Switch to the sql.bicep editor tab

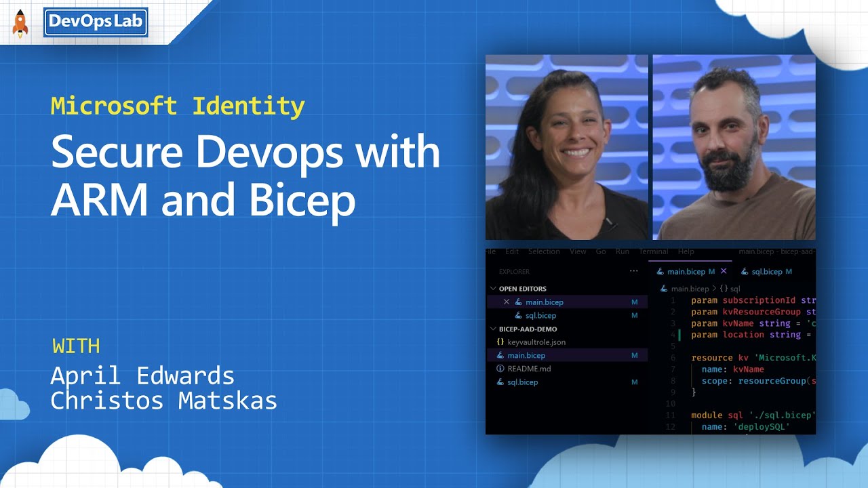click(x=767, y=272)
